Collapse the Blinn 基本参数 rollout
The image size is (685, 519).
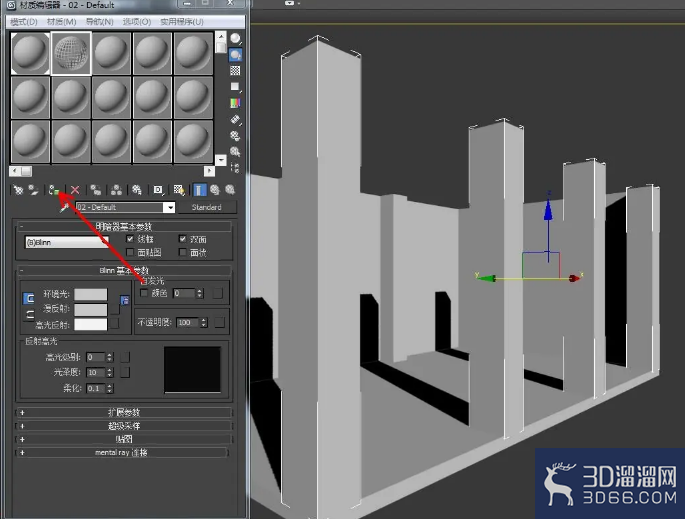tap(124, 270)
